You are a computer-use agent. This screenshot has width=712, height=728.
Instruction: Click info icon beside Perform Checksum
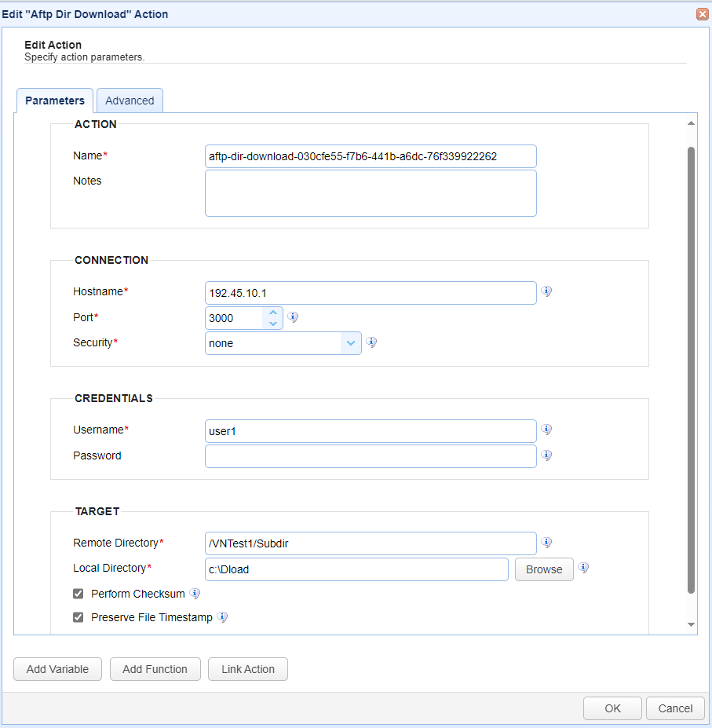pos(195,594)
